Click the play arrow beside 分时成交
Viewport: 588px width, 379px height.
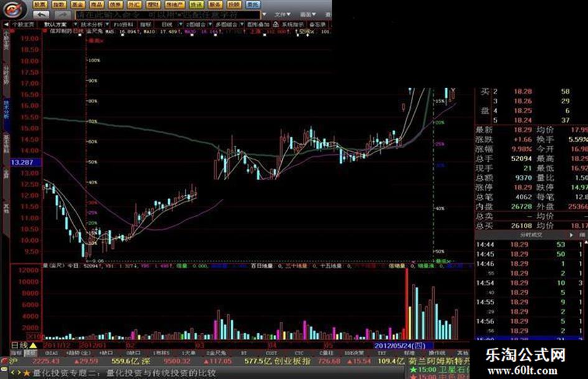[x=571, y=235]
